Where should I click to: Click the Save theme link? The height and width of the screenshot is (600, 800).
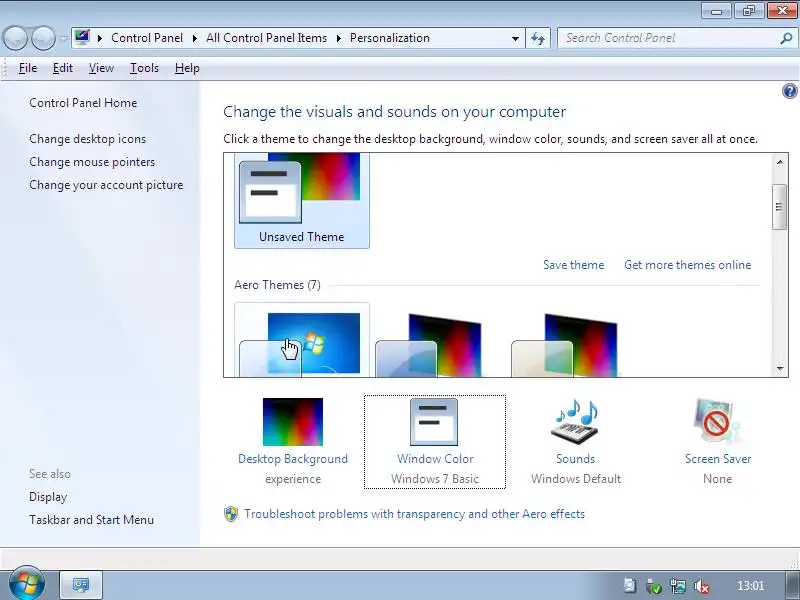(x=573, y=265)
